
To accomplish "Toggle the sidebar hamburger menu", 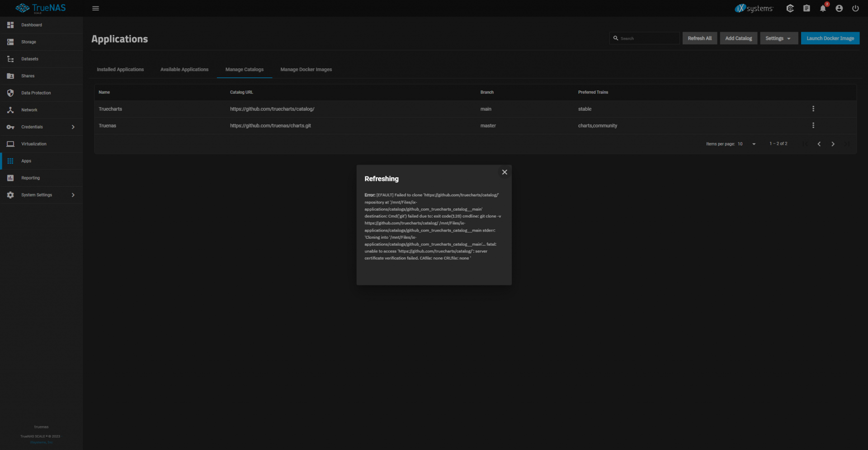I will (95, 8).
